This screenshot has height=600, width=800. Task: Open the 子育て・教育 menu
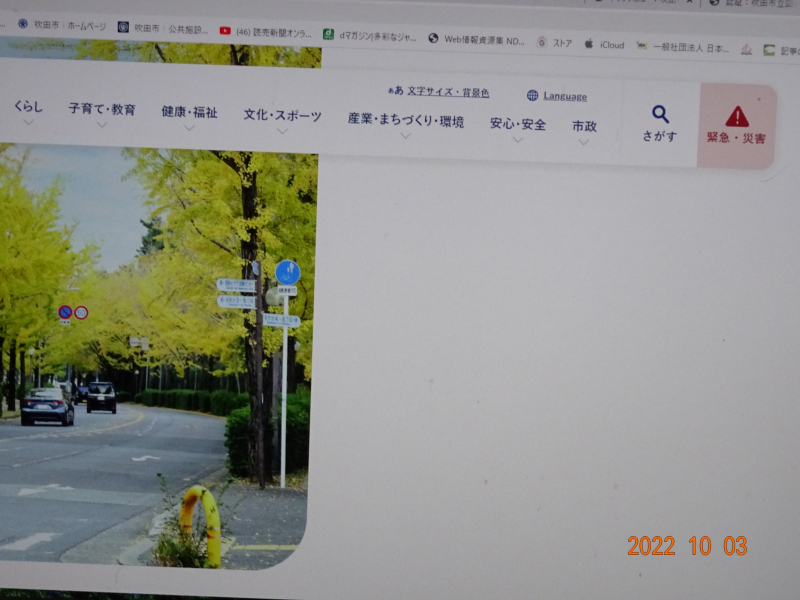[x=102, y=109]
